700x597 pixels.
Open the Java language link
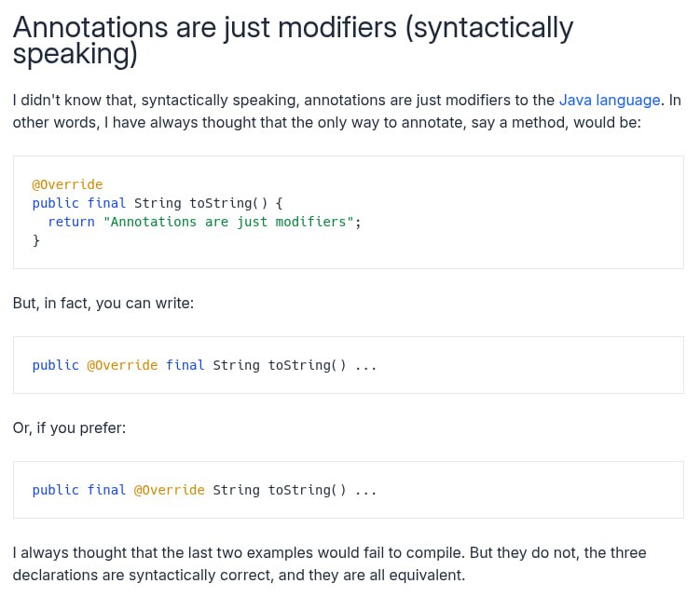coord(610,101)
